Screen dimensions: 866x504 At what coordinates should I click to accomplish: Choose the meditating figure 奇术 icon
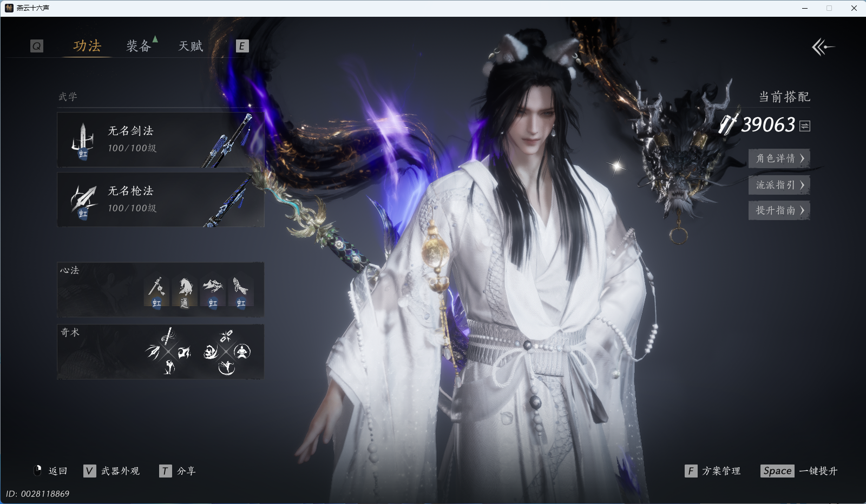point(242,352)
